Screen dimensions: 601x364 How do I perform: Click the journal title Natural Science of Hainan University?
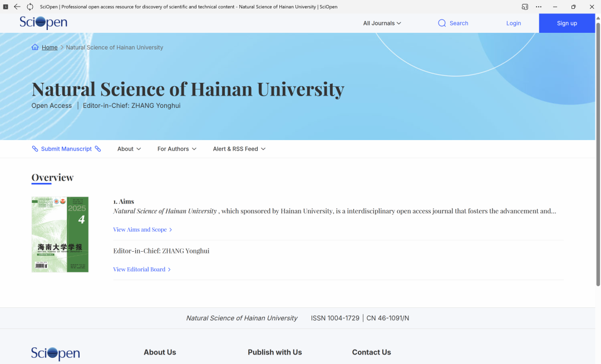click(188, 89)
